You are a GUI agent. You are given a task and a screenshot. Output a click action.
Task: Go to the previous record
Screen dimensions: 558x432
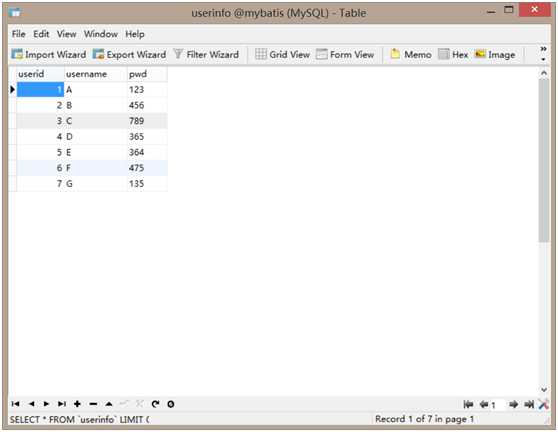coord(31,404)
